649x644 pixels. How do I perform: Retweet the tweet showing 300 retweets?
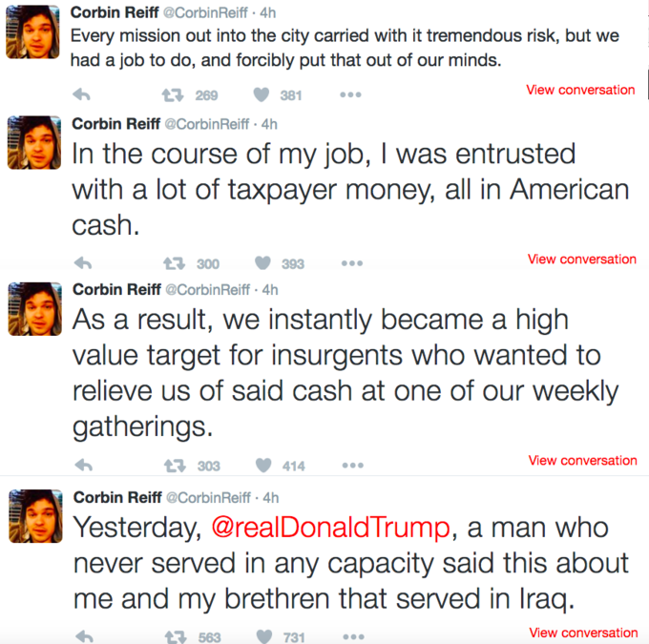pyautogui.click(x=174, y=263)
